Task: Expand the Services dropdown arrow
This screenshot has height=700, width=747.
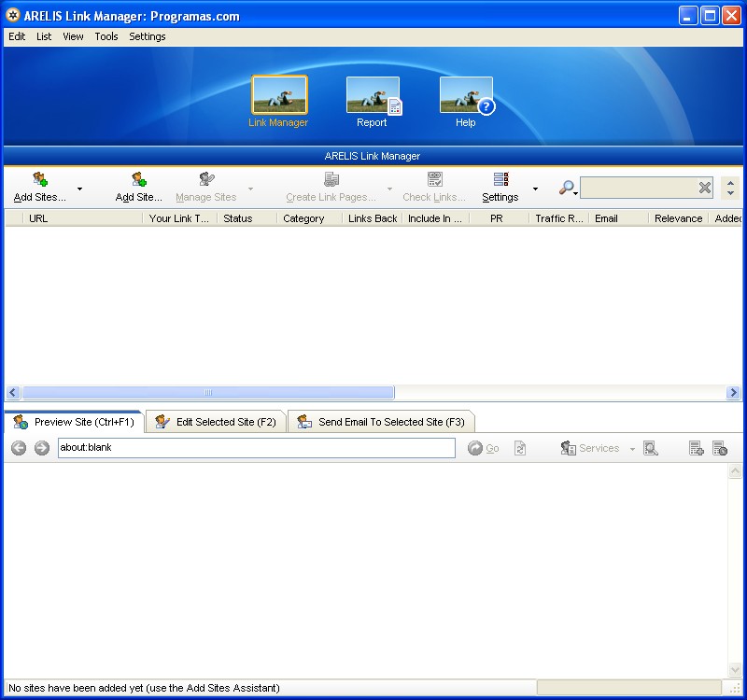Action: coord(632,449)
